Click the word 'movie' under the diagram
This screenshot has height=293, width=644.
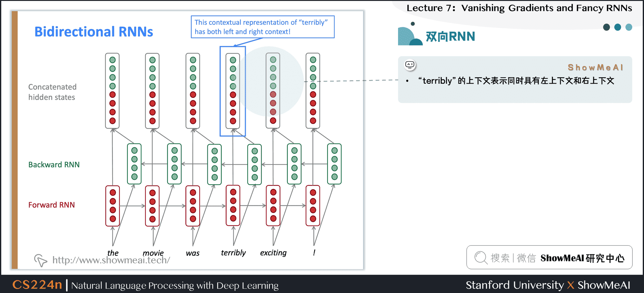click(x=153, y=253)
